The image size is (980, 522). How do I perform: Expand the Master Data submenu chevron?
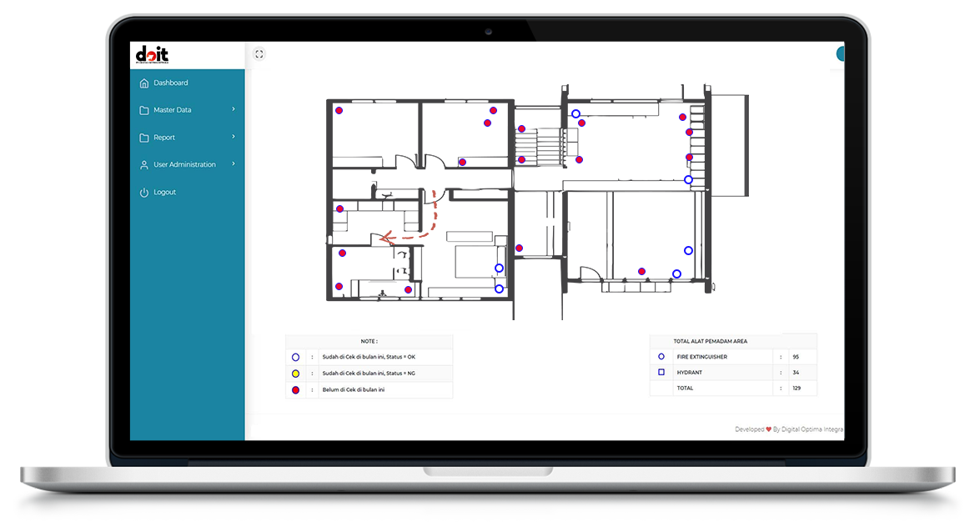pyautogui.click(x=234, y=109)
